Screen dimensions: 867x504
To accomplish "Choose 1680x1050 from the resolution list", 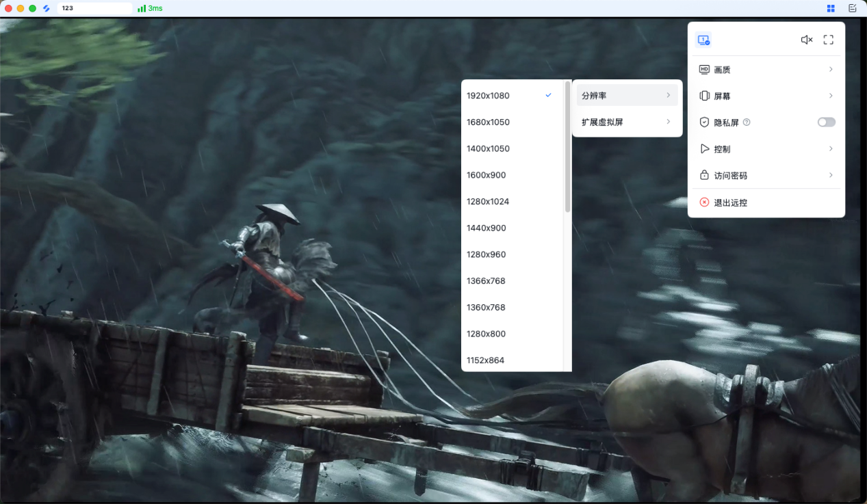I will click(x=512, y=122).
